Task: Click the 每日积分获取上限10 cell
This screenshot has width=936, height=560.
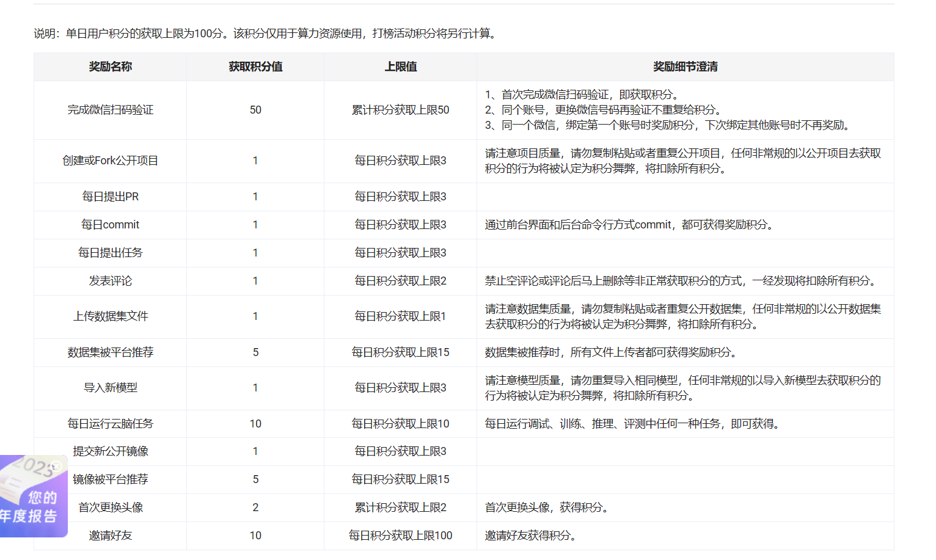Action: point(401,424)
